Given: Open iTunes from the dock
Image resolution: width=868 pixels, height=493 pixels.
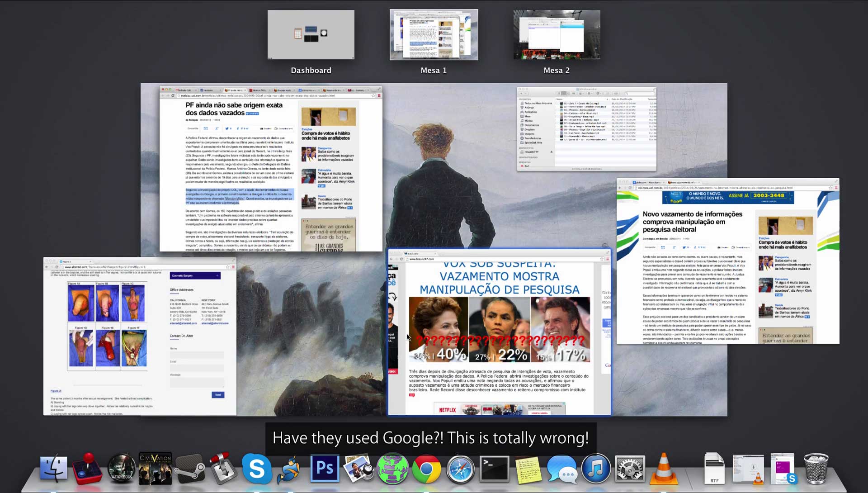Looking at the screenshot, I should click(x=595, y=469).
